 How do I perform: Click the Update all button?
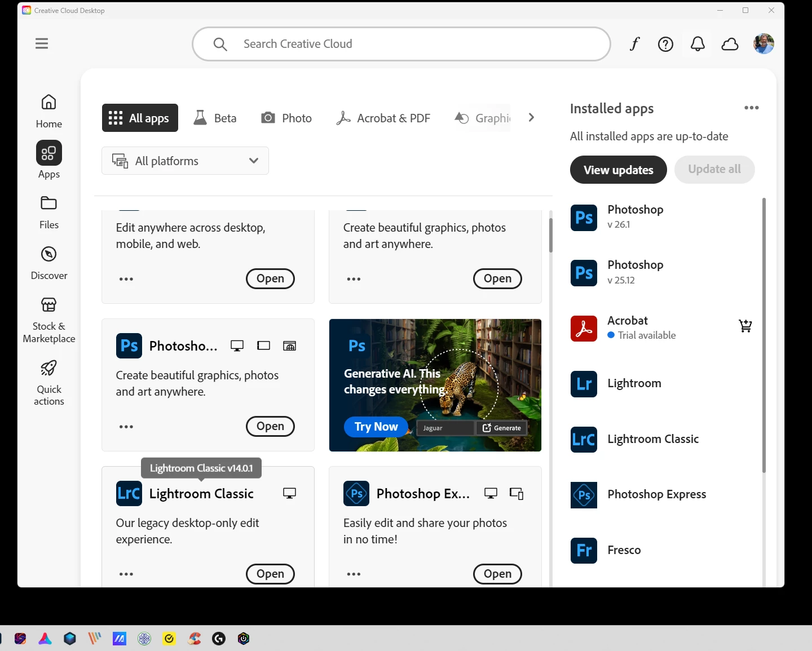714,169
